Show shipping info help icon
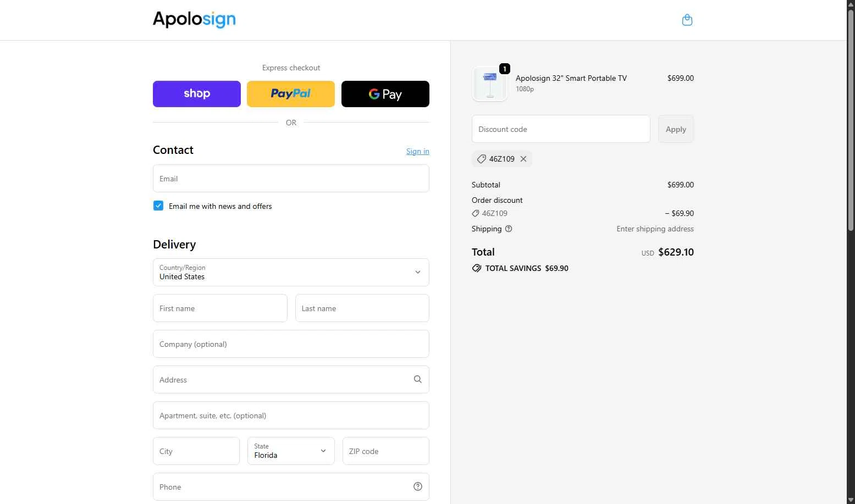 509,229
